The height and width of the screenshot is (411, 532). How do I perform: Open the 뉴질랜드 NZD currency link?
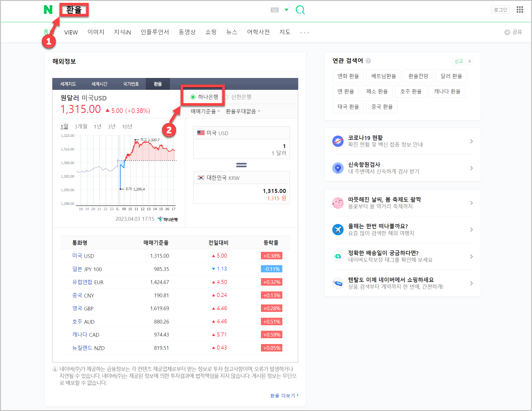click(x=88, y=348)
